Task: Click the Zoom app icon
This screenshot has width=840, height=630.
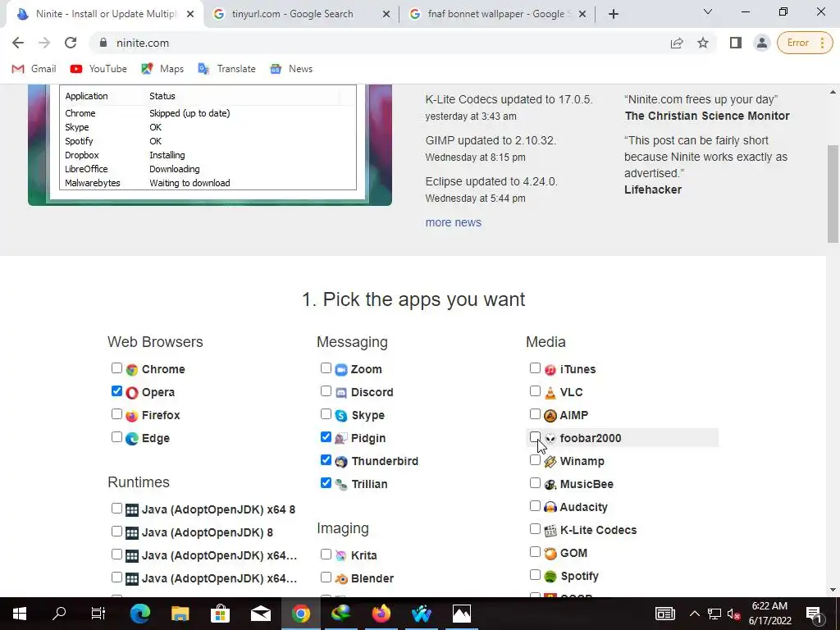Action: (x=341, y=370)
